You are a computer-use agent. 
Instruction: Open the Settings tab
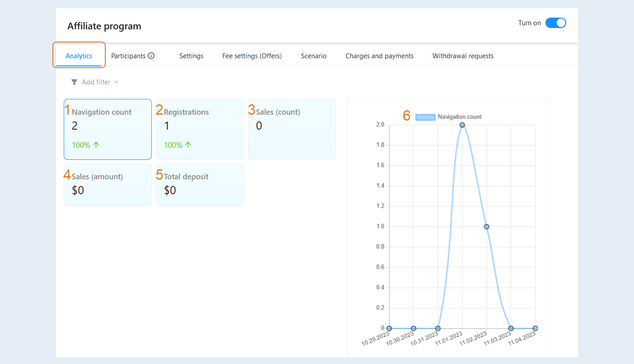point(191,56)
